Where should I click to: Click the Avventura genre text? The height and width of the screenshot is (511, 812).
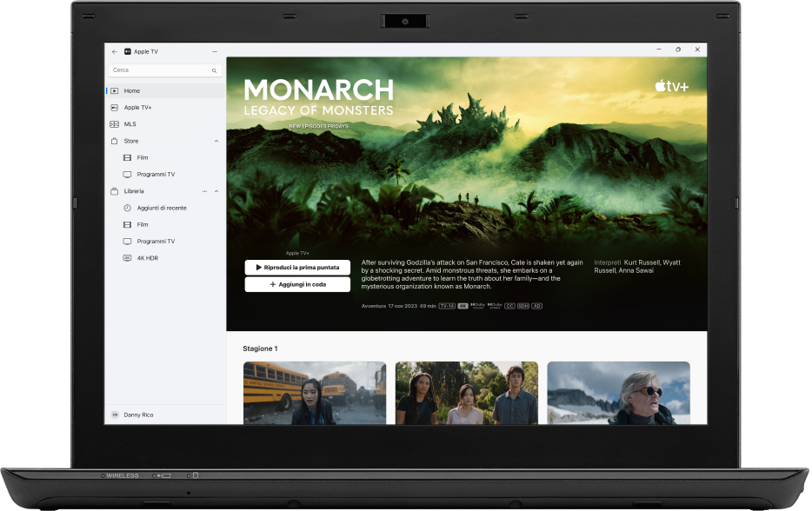click(373, 306)
